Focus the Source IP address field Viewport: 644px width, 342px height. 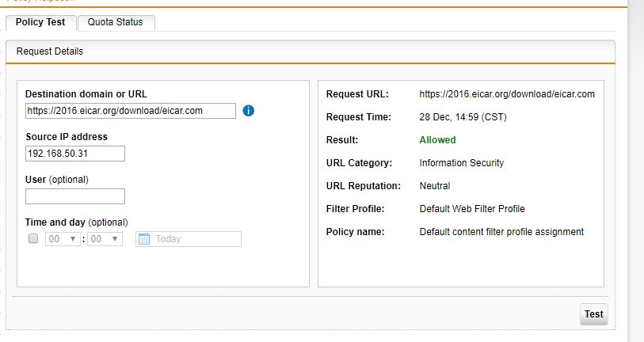(x=74, y=154)
